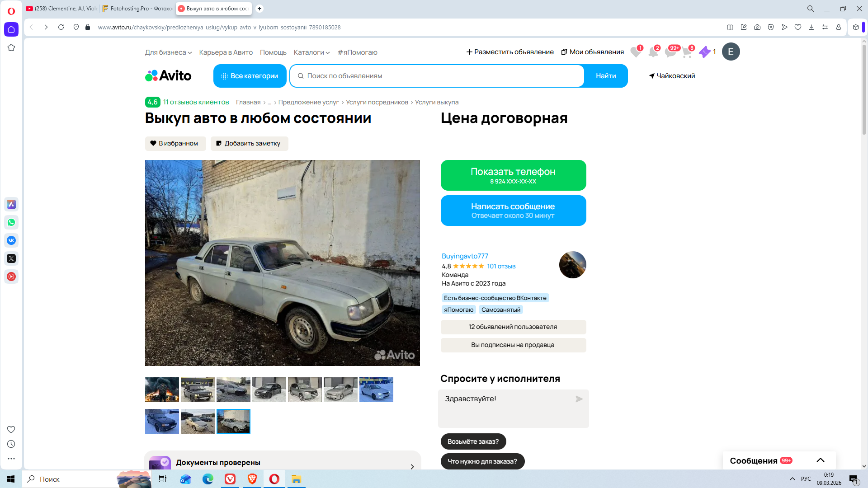Bookmark page with address bar heart icon
The image size is (868, 488).
coord(798,27)
